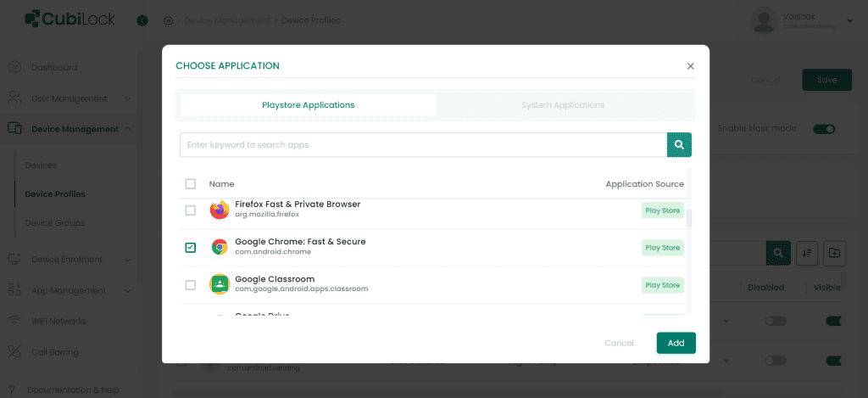The width and height of the screenshot is (868, 398).
Task: Click the App Management grid icon
Action: (x=15, y=290)
